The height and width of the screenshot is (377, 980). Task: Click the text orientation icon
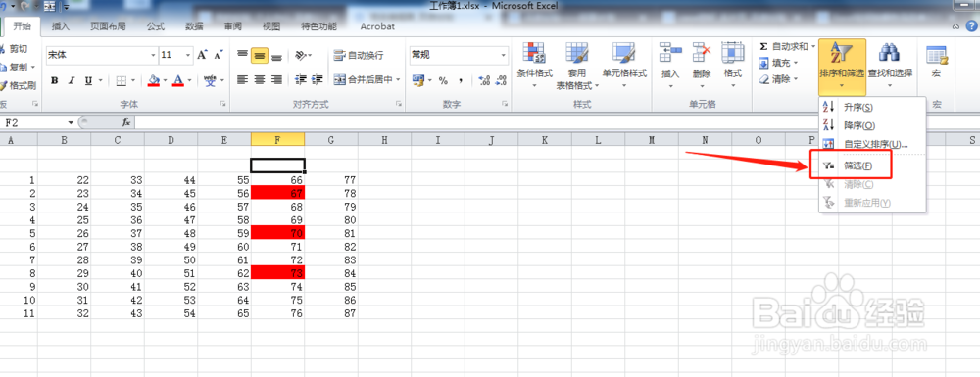pos(301,55)
